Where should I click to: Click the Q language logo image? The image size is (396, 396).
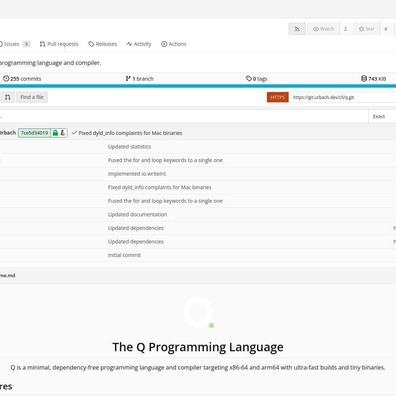(199, 313)
